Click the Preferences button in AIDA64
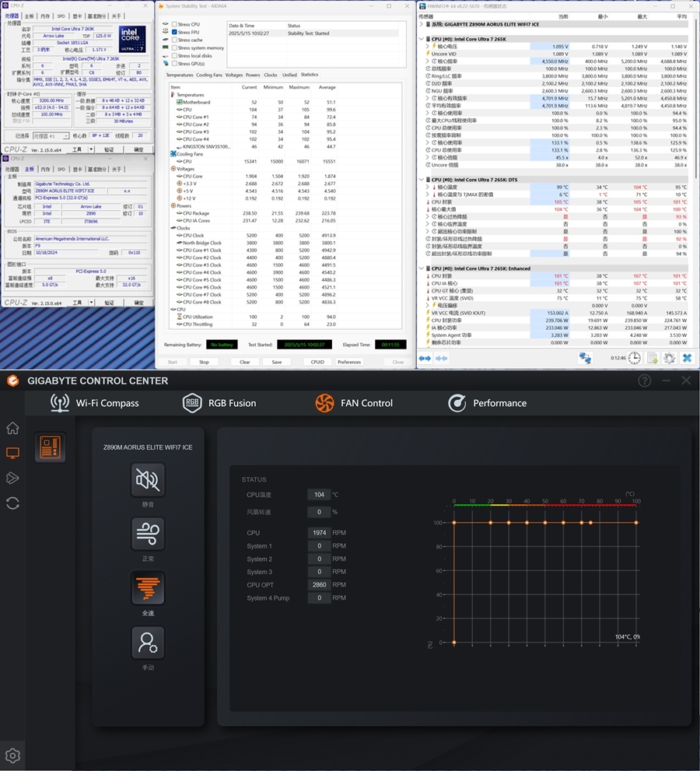The width and height of the screenshot is (700, 771). 349,362
